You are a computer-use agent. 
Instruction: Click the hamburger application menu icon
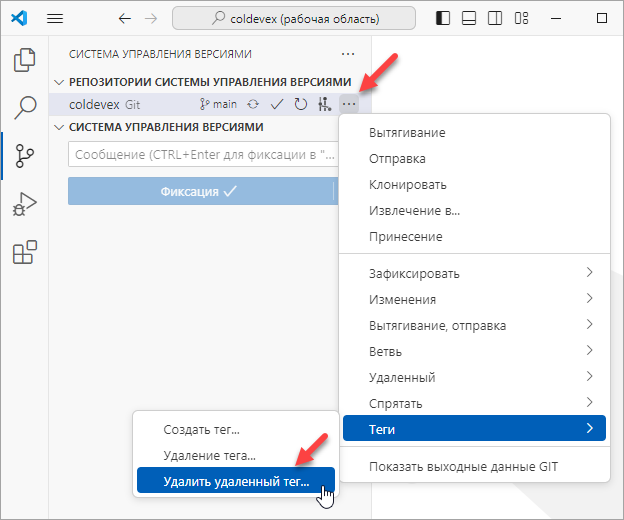(x=55, y=19)
